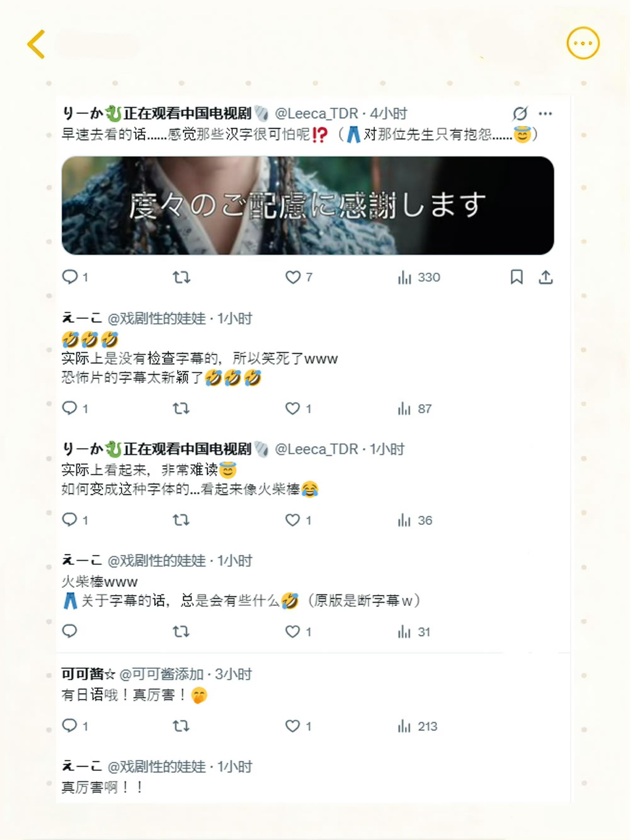This screenshot has height=840, width=630.
Task: Reply to the tweet with 31 views
Action: 70,631
